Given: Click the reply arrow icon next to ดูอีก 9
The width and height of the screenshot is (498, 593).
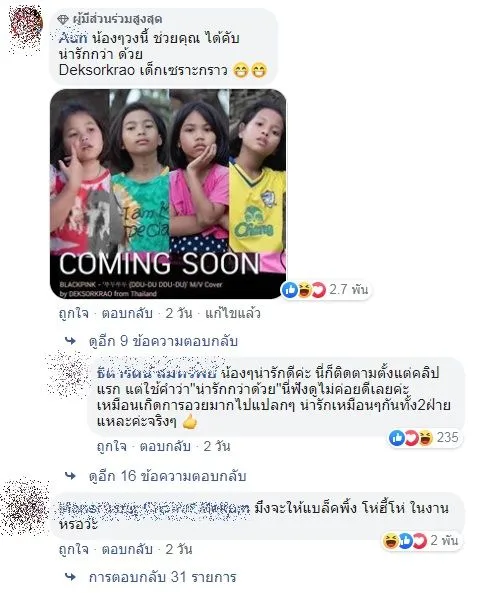Looking at the screenshot, I should pos(71,341).
